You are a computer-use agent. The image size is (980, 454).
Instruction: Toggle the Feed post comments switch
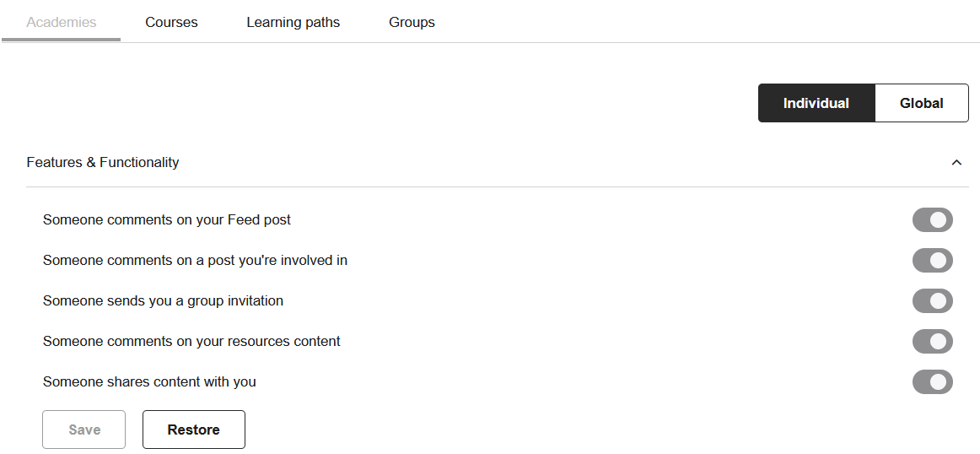point(933,220)
